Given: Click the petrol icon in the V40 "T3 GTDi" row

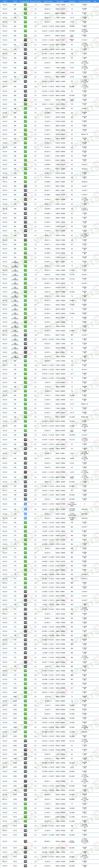Looking at the screenshot, I should [25, 270].
